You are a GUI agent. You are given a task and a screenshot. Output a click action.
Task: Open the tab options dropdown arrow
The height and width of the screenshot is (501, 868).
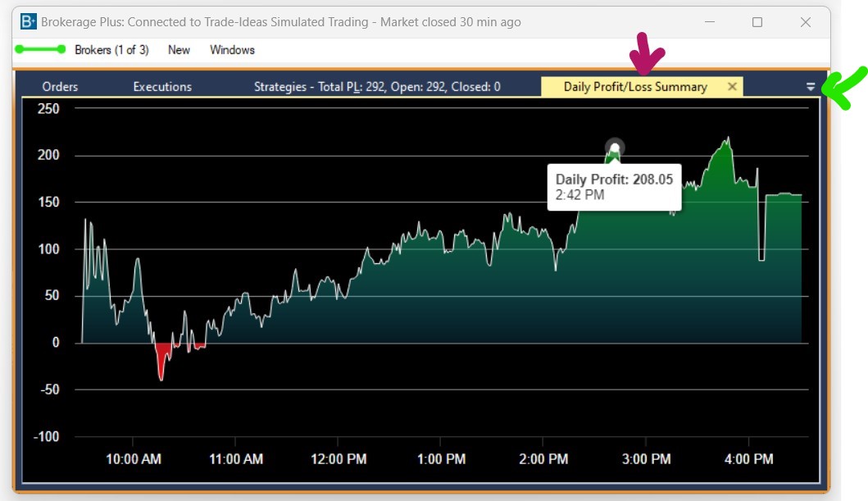click(811, 87)
